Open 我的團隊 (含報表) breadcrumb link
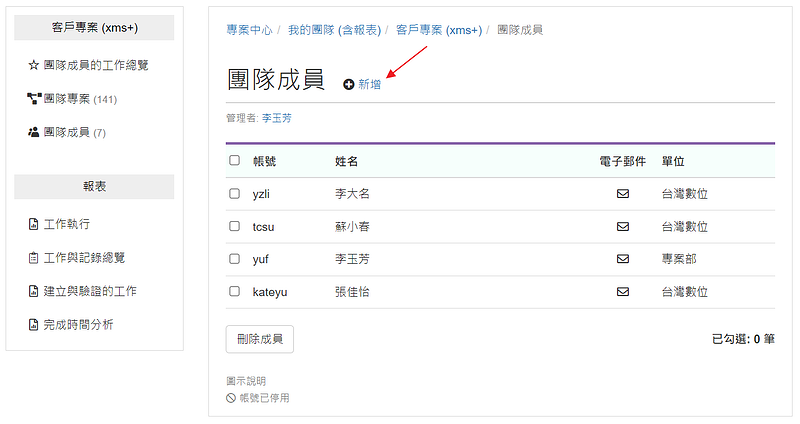Image resolution: width=800 pixels, height=424 pixels. point(335,30)
